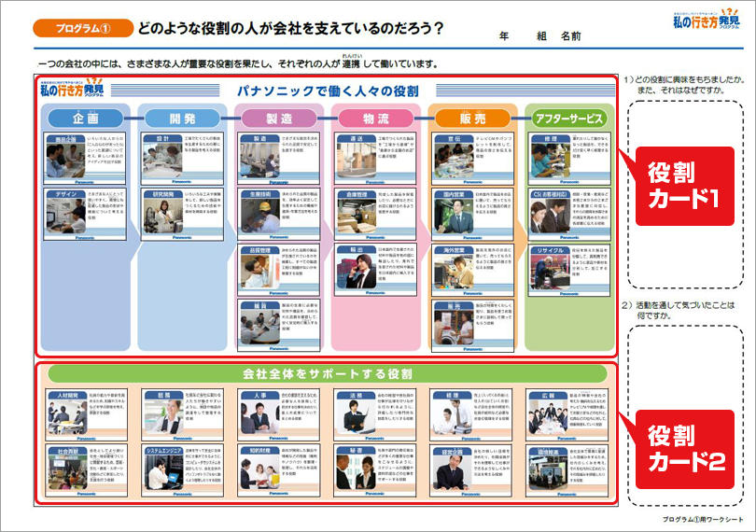Select the orange 販売 category header pill
Image resolution: width=756 pixels, height=532 pixels.
pos(472,119)
